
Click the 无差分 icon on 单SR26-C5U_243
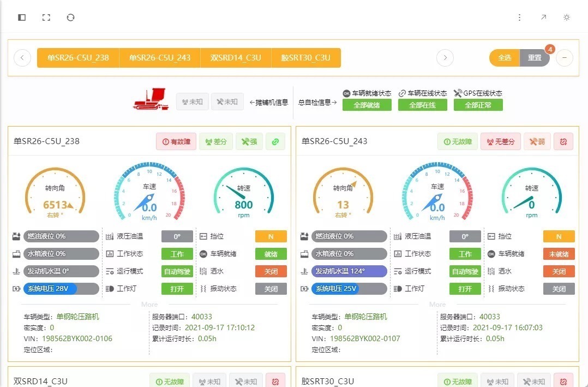pyautogui.click(x=500, y=141)
